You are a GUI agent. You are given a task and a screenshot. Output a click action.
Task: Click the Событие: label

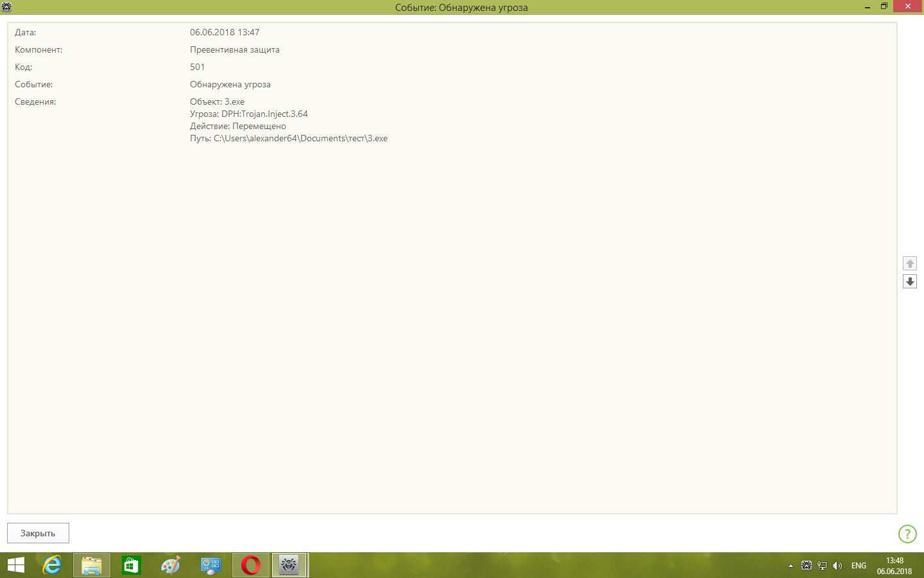click(34, 84)
